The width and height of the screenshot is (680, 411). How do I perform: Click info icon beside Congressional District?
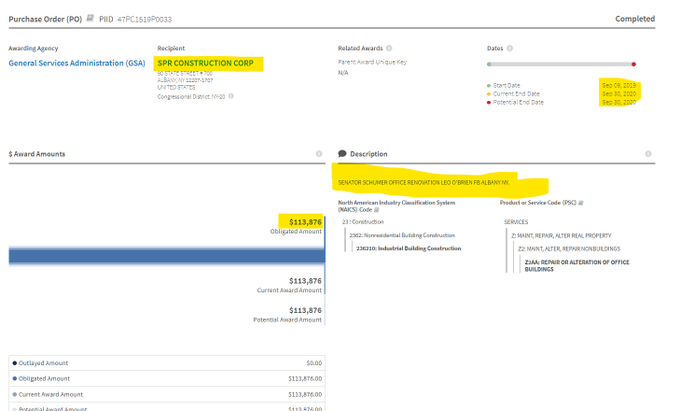coord(231,97)
